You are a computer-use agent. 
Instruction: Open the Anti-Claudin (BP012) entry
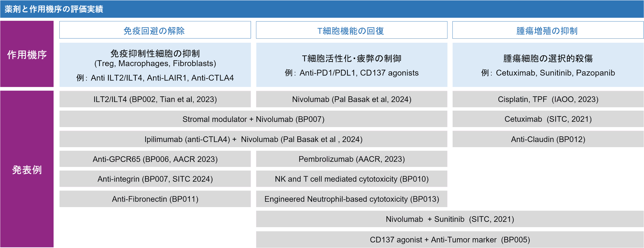[548, 139]
